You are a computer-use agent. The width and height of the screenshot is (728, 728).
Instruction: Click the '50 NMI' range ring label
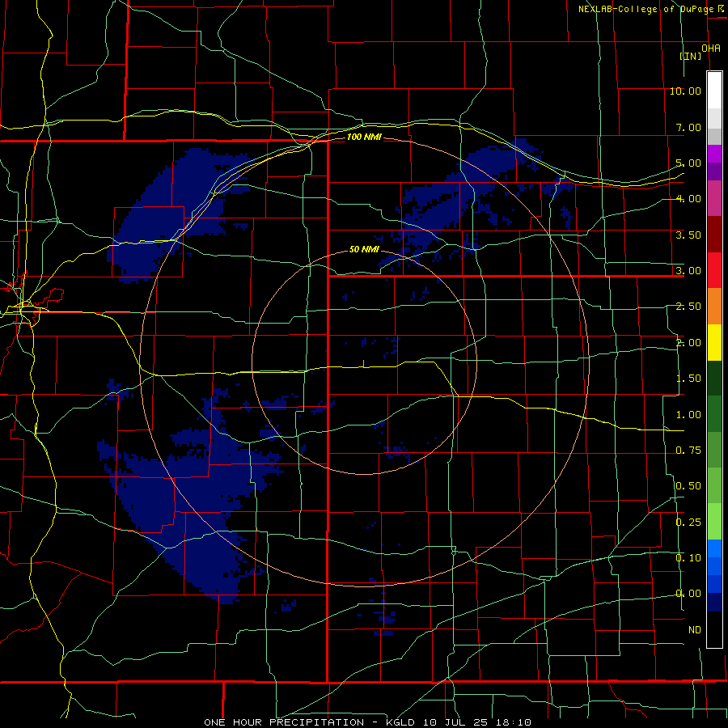pyautogui.click(x=364, y=249)
